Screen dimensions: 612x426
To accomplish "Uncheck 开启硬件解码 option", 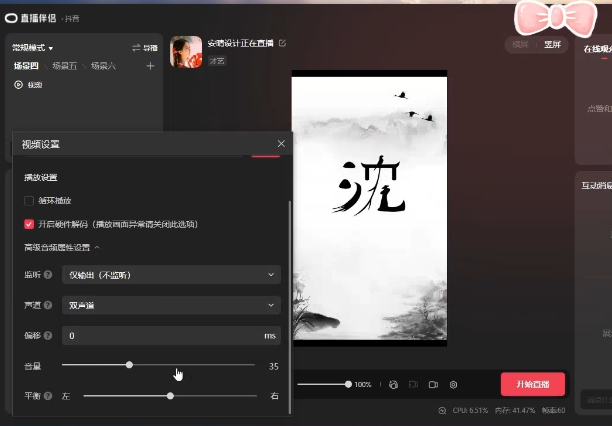I will point(29,224).
